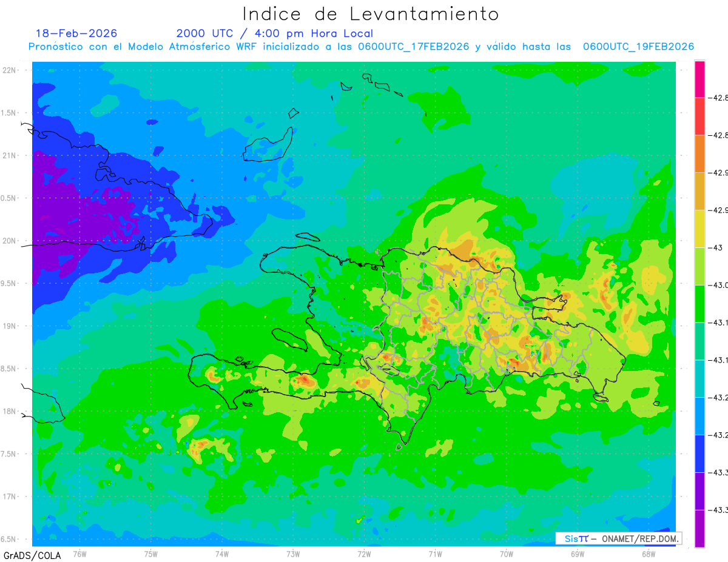Click the '72W' longitude label

pos(364,554)
